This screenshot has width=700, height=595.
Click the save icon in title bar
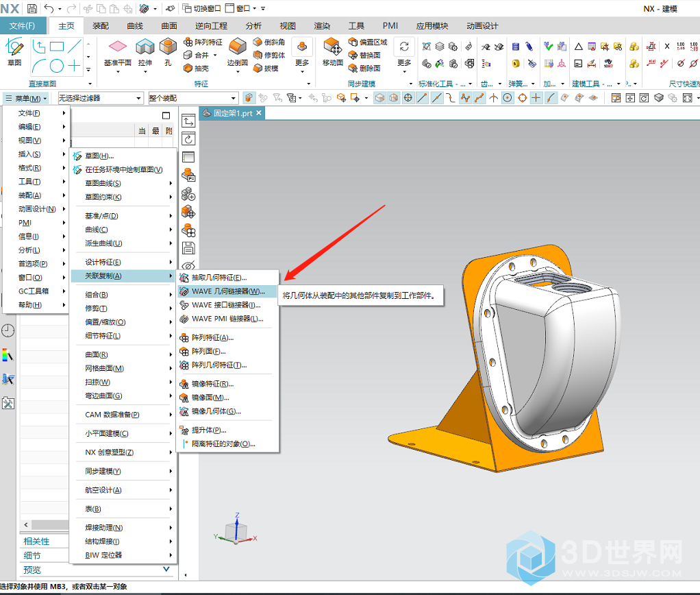(x=32, y=8)
